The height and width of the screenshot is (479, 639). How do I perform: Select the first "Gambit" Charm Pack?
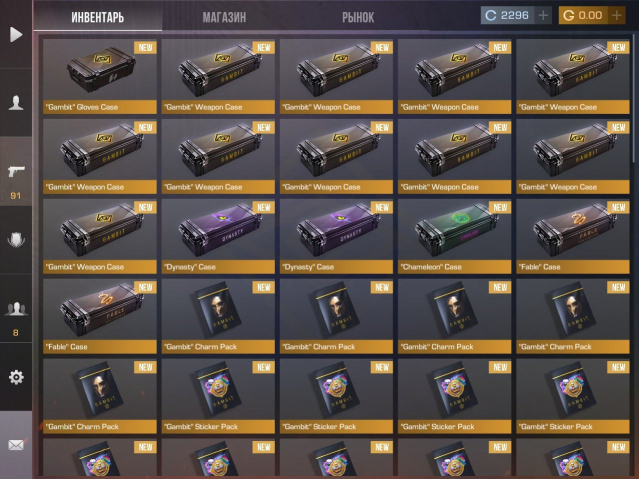pos(218,316)
